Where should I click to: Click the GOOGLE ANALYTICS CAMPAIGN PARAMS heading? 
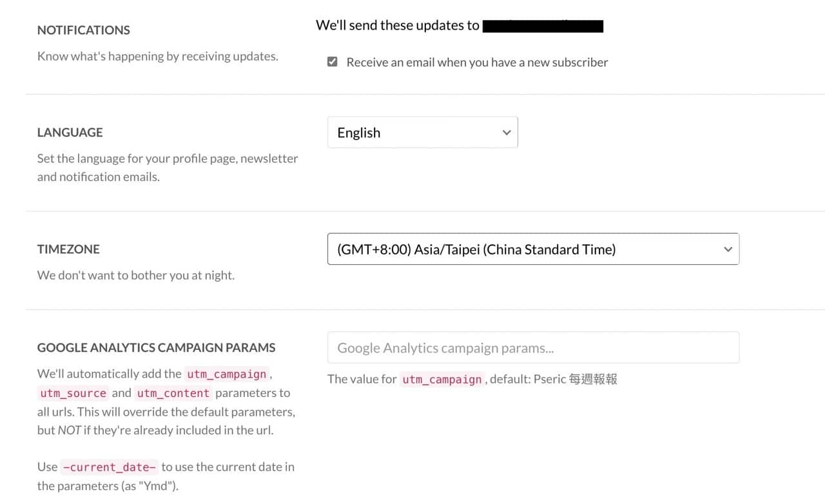coord(156,348)
